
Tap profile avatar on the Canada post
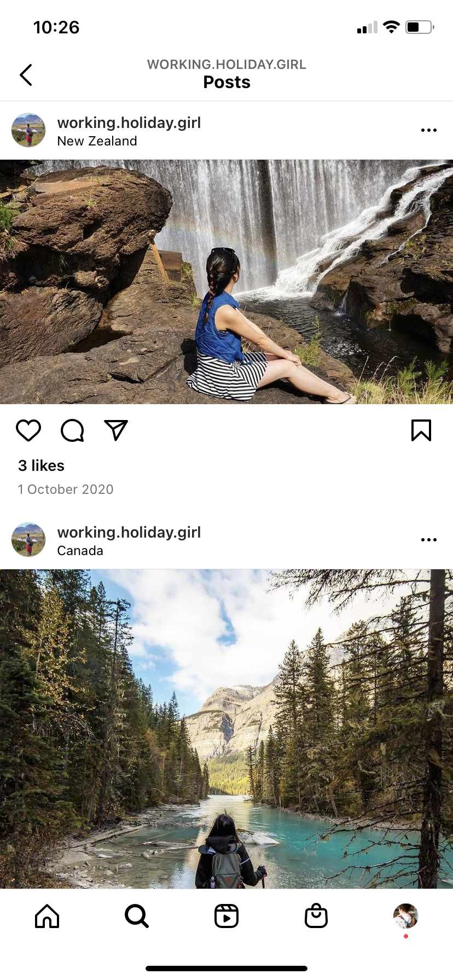pos(28,540)
